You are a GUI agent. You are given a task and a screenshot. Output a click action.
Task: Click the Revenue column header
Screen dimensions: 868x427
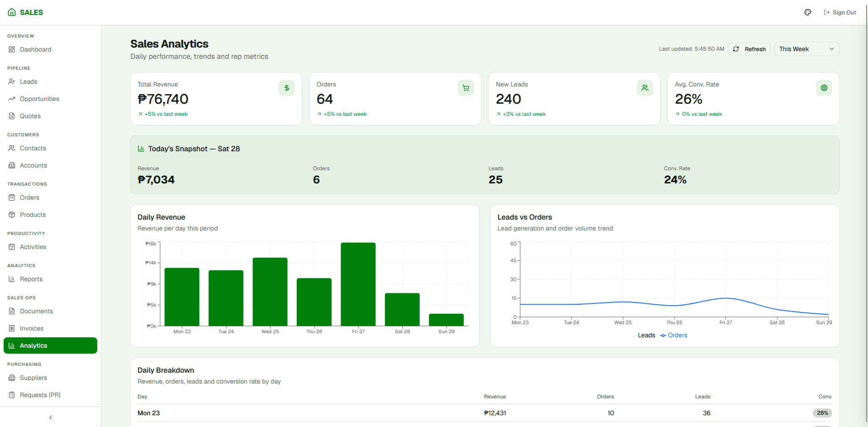[x=495, y=397]
